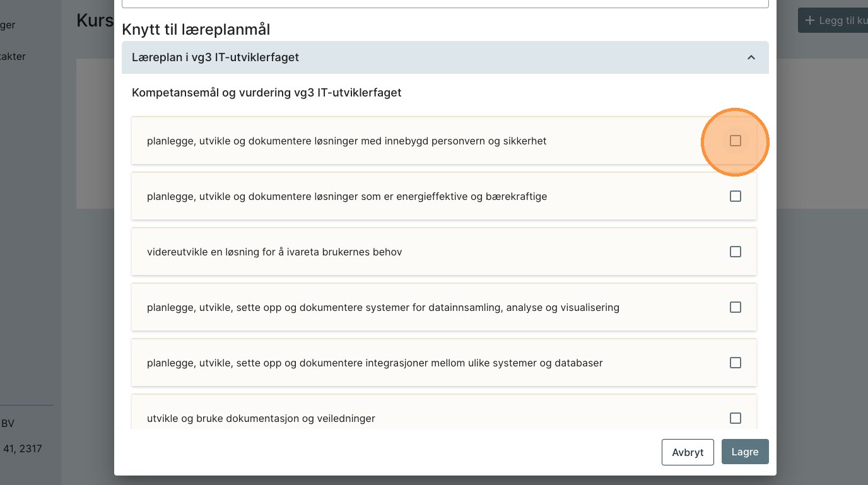Open the sidebar item ending in 'ger'
Viewport: 868px width, 485px height.
[x=8, y=25]
